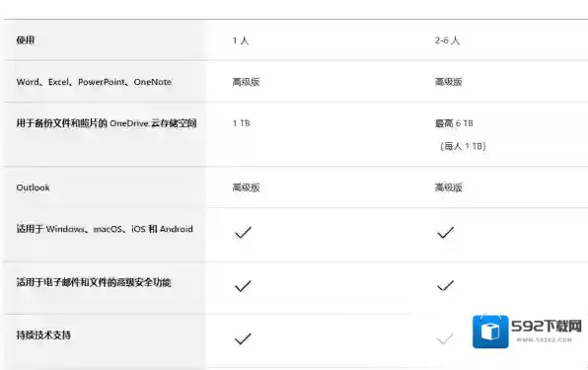Viewport: 588px width, 370px height.
Task: Click the 592下载网 watermark text
Action: click(547, 327)
